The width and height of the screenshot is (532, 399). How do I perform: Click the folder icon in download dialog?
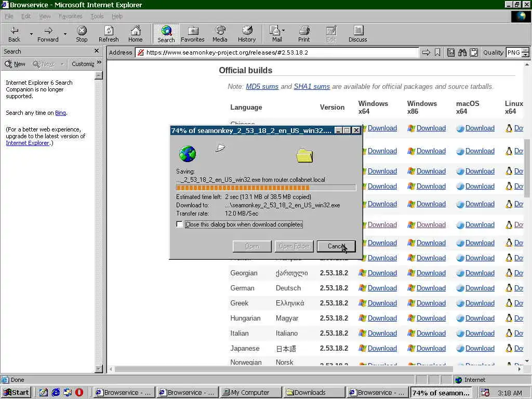pyautogui.click(x=304, y=155)
